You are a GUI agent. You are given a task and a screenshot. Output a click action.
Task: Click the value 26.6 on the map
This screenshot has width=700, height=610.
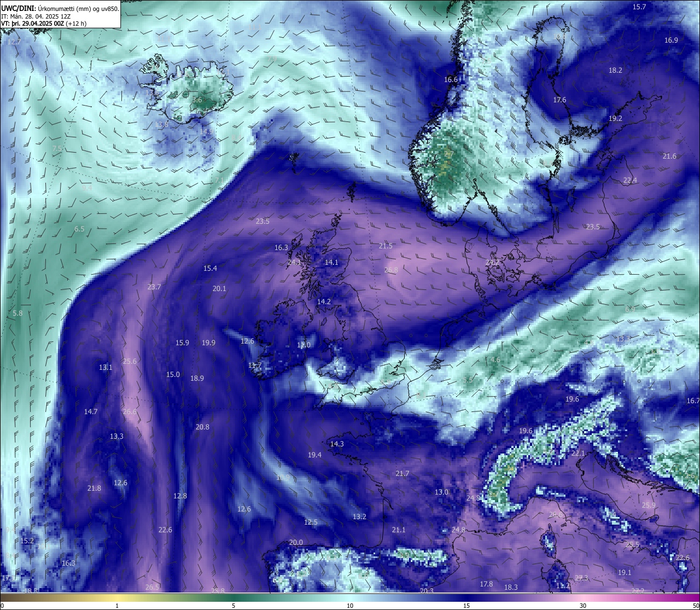[x=130, y=411]
